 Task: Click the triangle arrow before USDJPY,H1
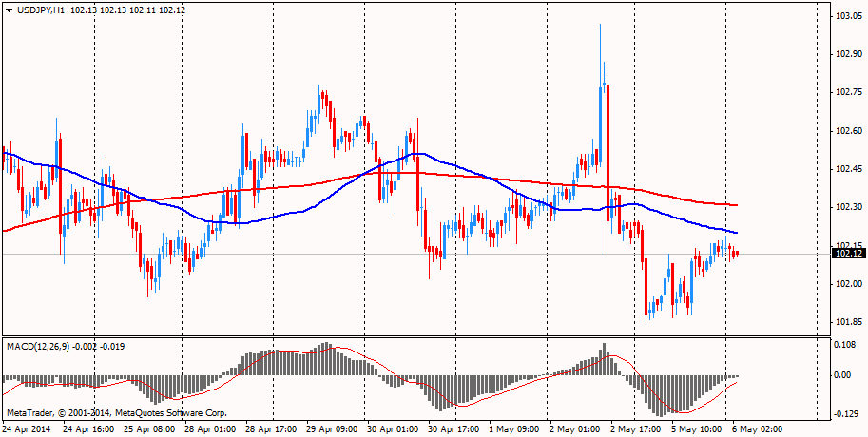pos(9,9)
